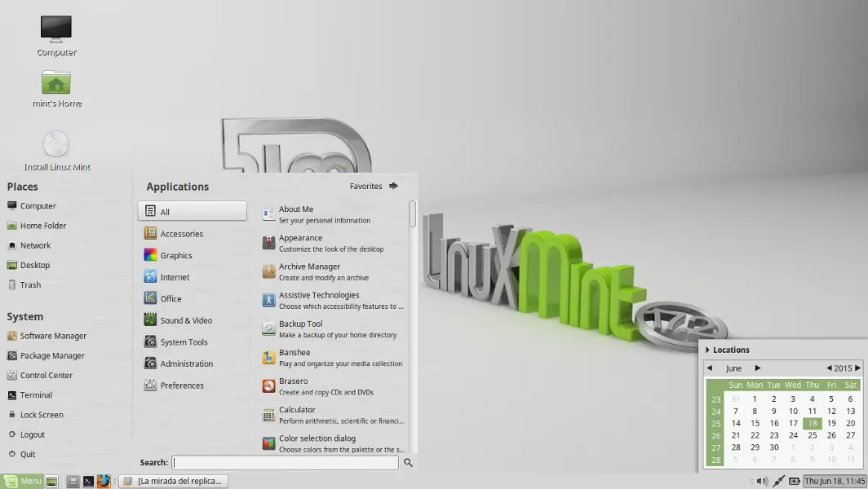
Task: Open Computer in Places
Action: coord(32,205)
